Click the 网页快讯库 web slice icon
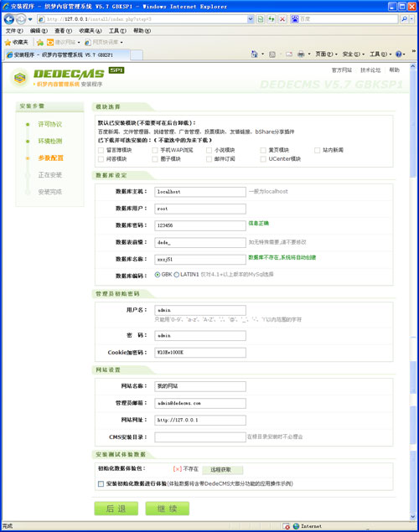Image resolution: width=419 pixels, height=532 pixels. coord(88,43)
